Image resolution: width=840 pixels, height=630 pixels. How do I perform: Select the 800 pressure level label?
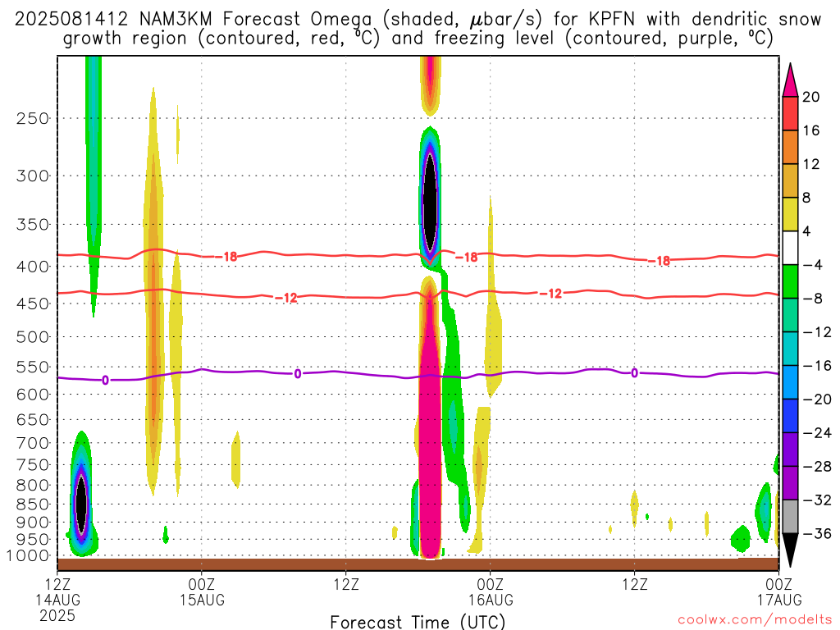coord(33,485)
